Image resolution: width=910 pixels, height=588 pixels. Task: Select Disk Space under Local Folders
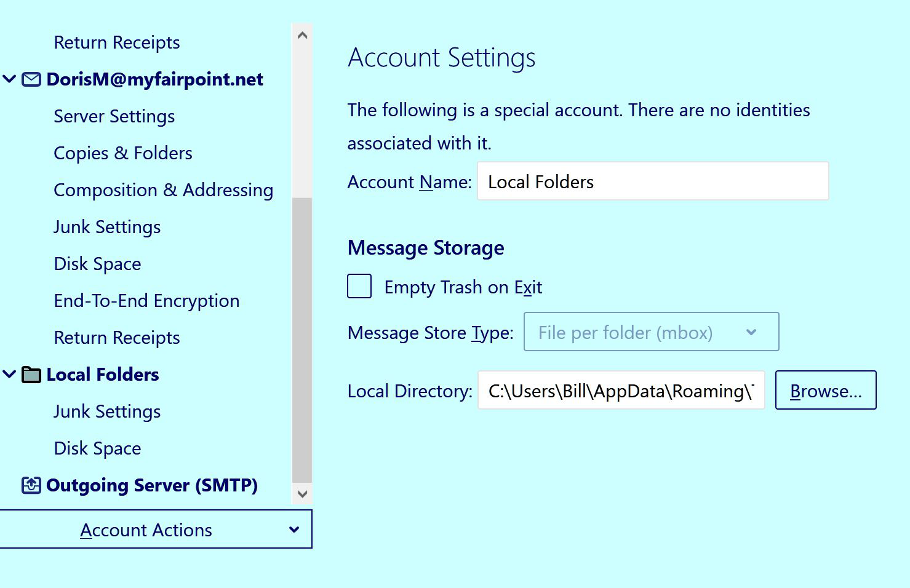[97, 448]
